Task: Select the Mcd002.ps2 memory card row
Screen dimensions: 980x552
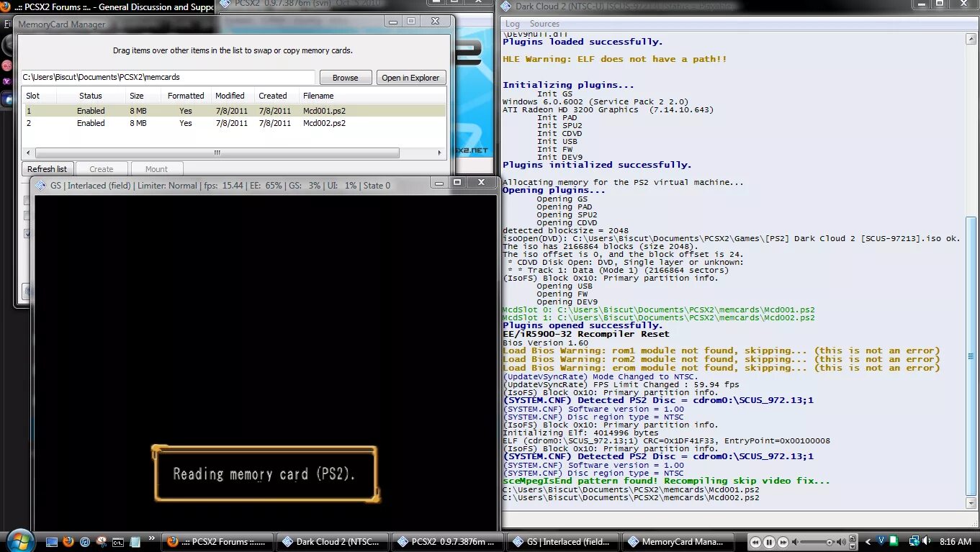Action: pyautogui.click(x=234, y=123)
